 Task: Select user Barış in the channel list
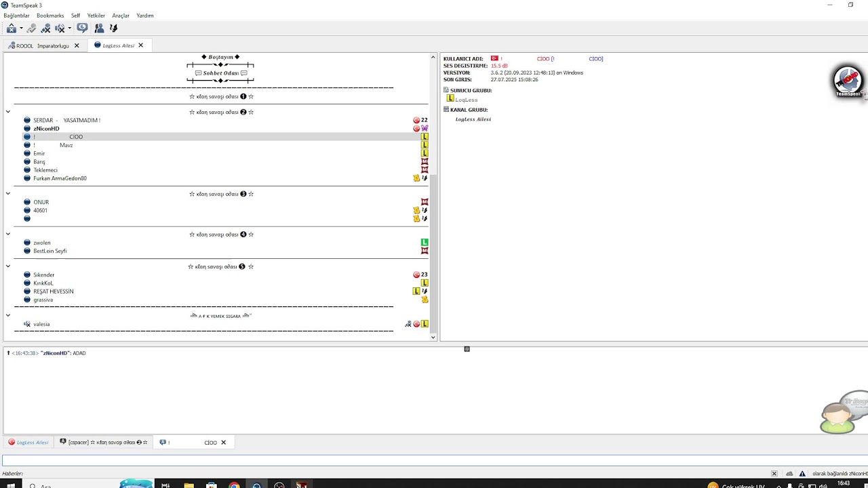click(x=39, y=162)
